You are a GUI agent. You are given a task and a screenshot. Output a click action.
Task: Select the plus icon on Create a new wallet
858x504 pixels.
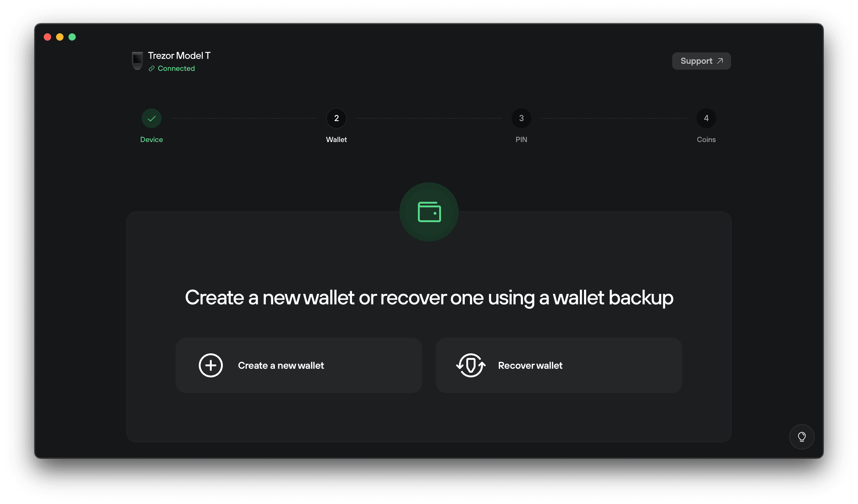(210, 365)
